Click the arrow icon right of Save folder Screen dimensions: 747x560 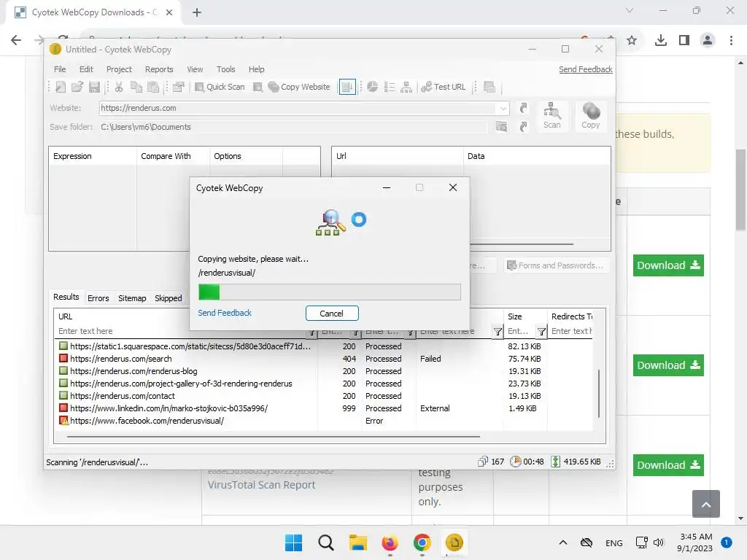tap(524, 127)
